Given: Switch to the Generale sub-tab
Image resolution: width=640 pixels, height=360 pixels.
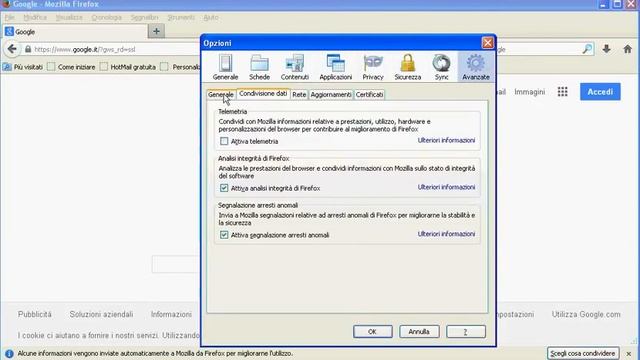Looking at the screenshot, I should tap(221, 95).
